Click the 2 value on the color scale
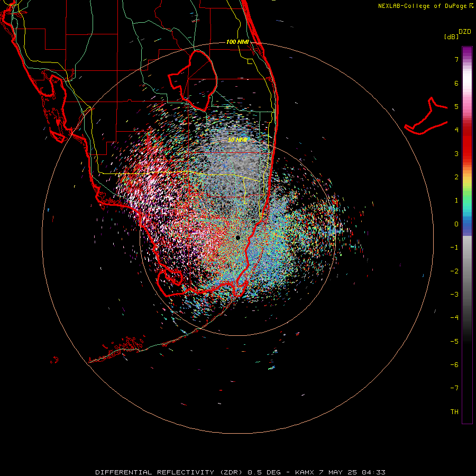This screenshot has height=476, width=476. coord(456,177)
